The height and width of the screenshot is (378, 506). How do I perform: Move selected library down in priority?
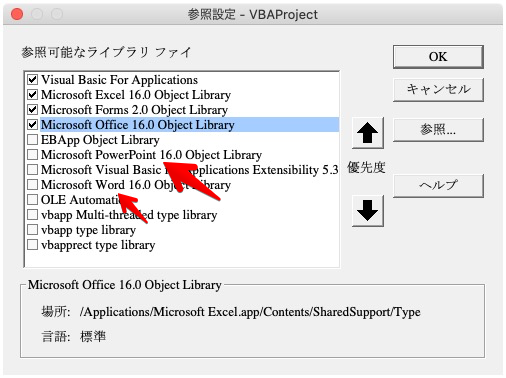tap(368, 211)
